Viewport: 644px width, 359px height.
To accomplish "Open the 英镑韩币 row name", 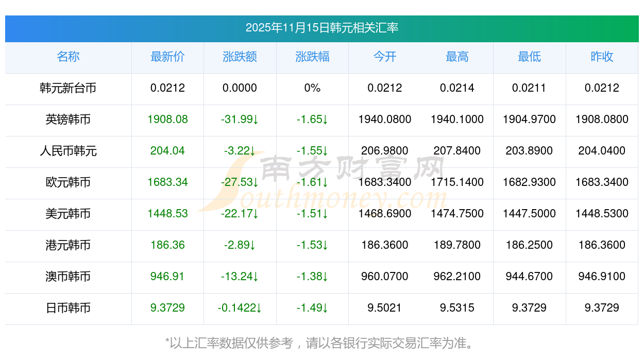I will [68, 119].
